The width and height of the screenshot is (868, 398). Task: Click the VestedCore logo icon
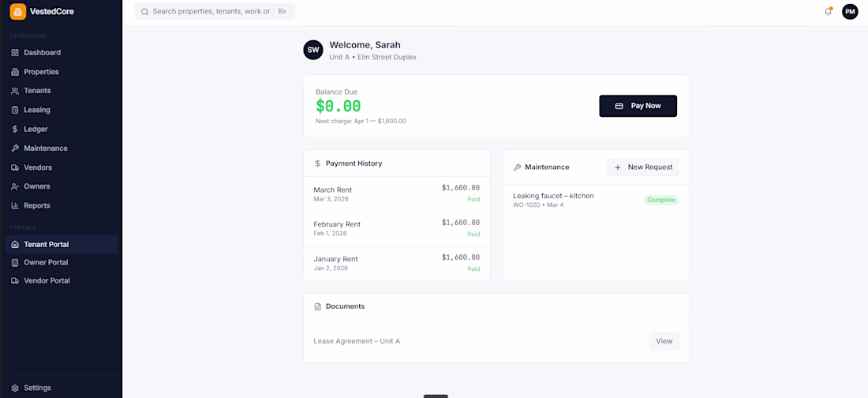pyautogui.click(x=17, y=12)
